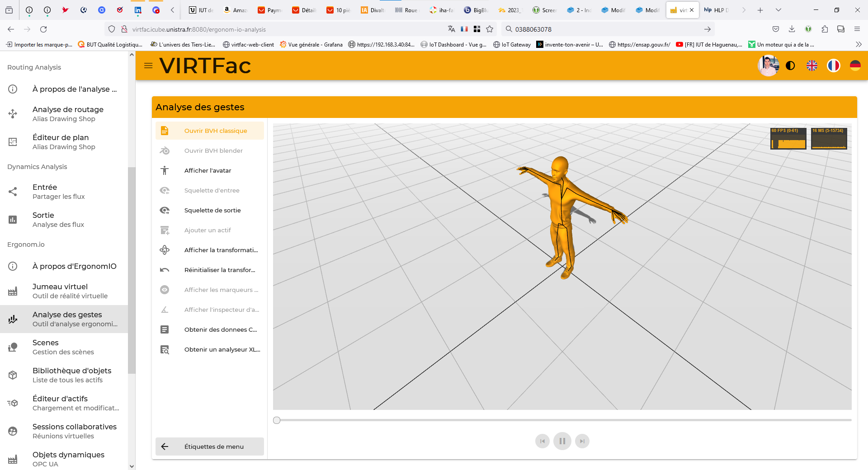Viewport: 868px width, 470px height.
Task: Toggle Squelette d'entree visibility
Action: point(210,190)
